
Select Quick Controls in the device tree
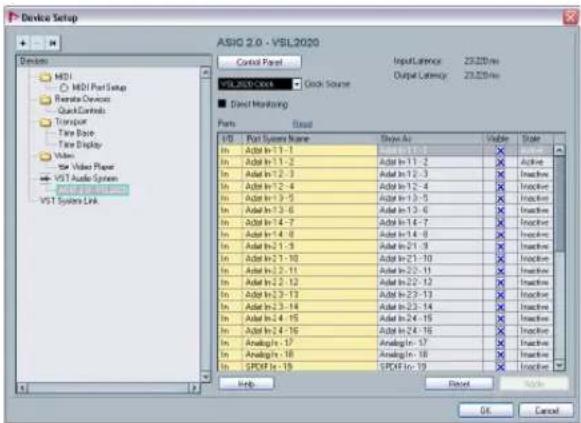click(82, 110)
